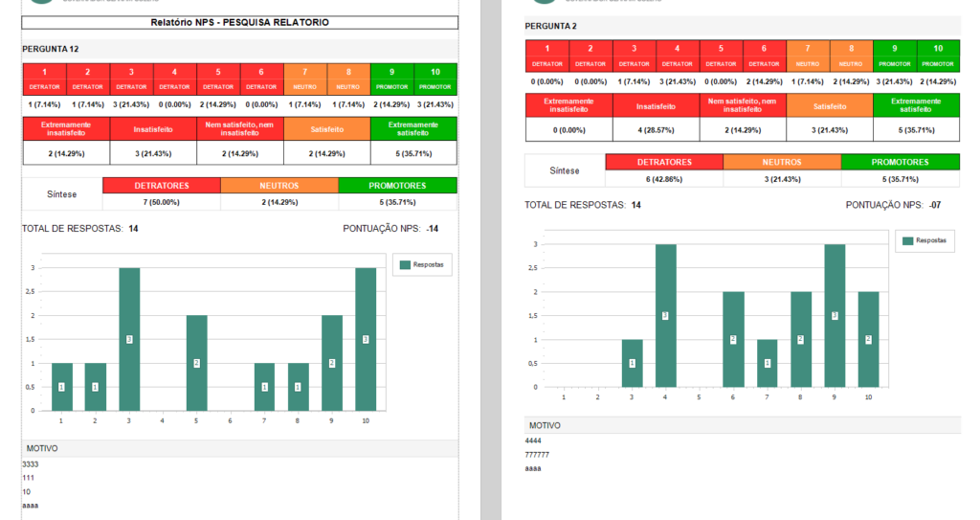Viewport: 980px width, 520px height.
Task: Click the score 3 bar in Pergunta 12 chart
Action: tap(129, 339)
